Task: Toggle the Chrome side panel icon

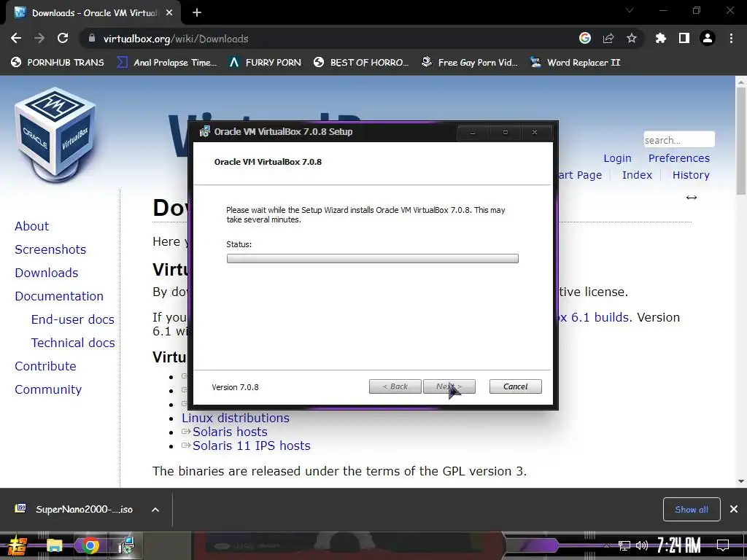Action: click(684, 38)
